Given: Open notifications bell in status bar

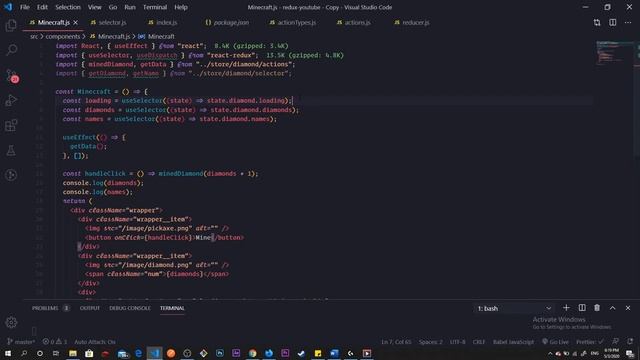Looking at the screenshot, I should click(x=630, y=342).
